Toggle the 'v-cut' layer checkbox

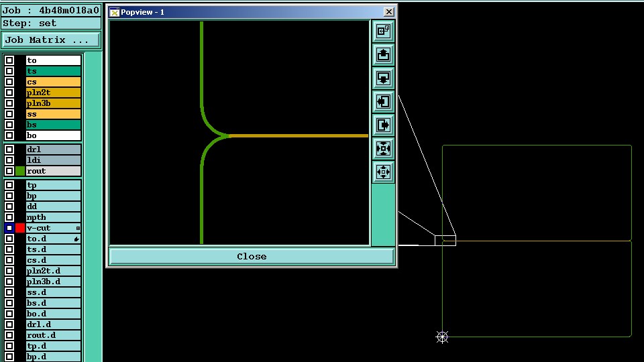tap(9, 228)
